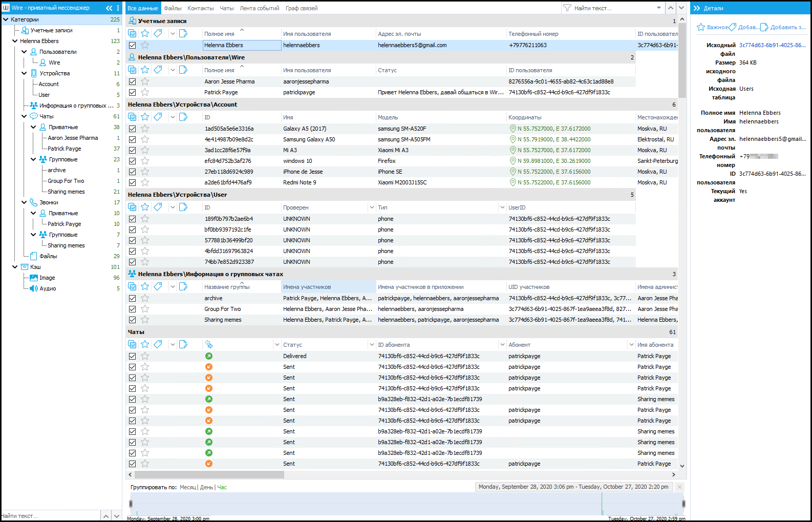This screenshot has height=522, width=812.
Task: Click location pin for Sankt-Peterburg coordinates
Action: click(x=512, y=161)
